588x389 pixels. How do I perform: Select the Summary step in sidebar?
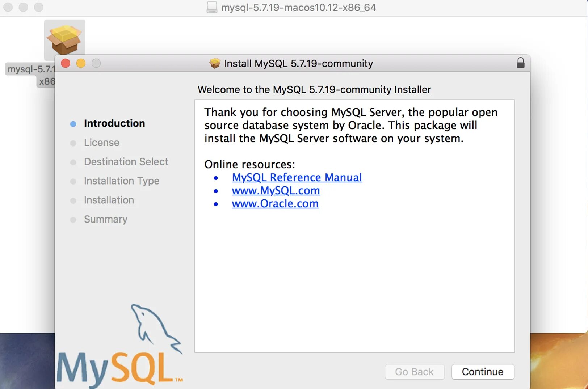point(106,219)
